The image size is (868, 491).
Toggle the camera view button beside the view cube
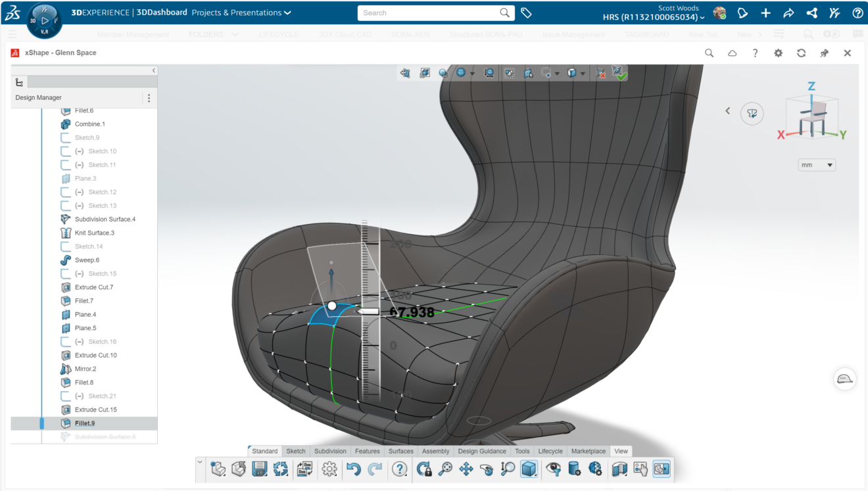(752, 113)
